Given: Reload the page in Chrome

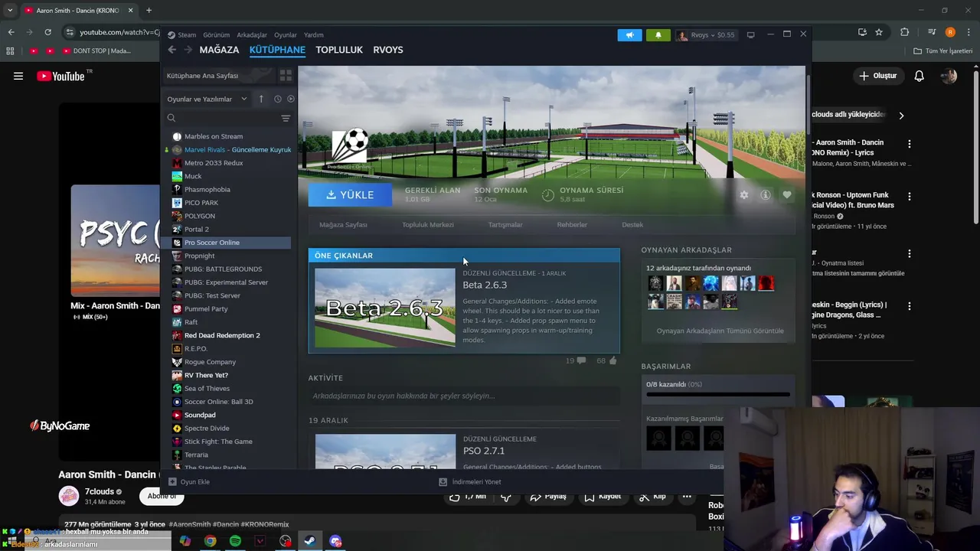Looking at the screenshot, I should 47,32.
